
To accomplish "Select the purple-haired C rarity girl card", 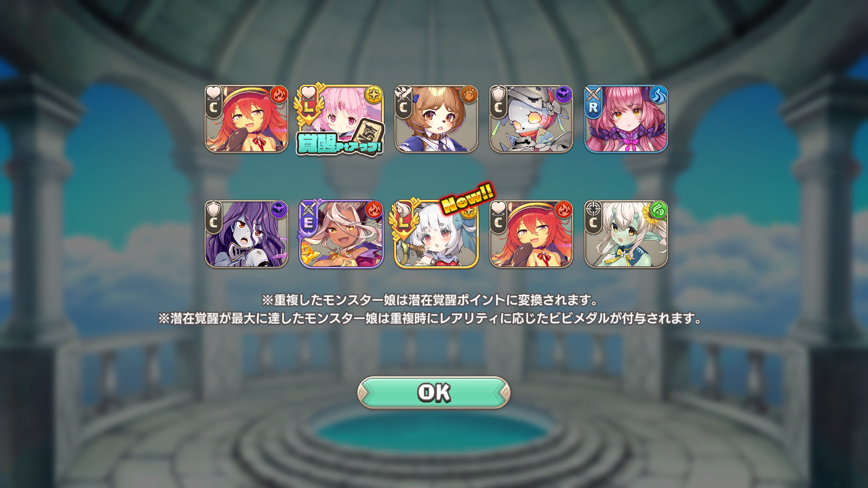I will [246, 235].
